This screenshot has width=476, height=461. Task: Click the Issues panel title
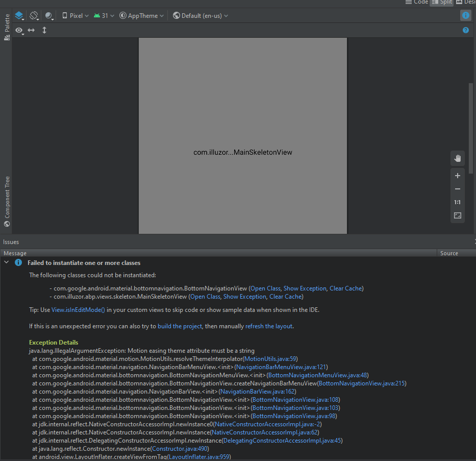[11, 242]
